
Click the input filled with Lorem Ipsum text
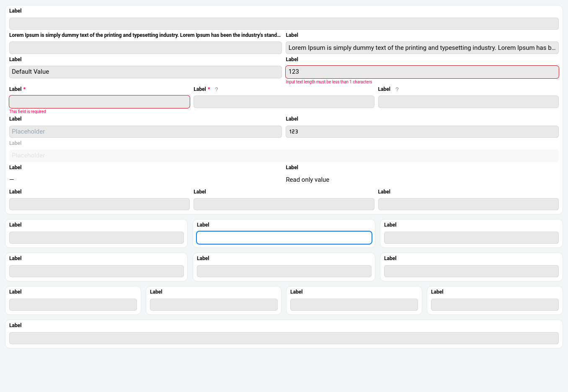click(x=422, y=48)
